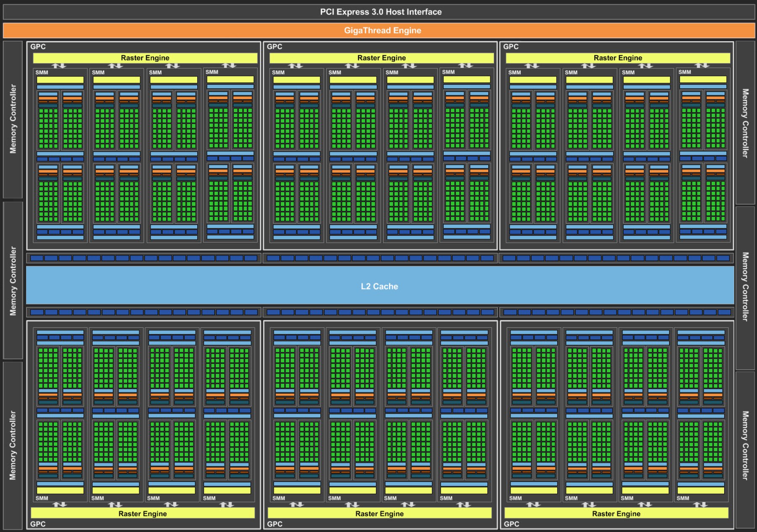Click first SMM label in top-left GPC
The height and width of the screenshot is (532, 757).
[x=42, y=72]
